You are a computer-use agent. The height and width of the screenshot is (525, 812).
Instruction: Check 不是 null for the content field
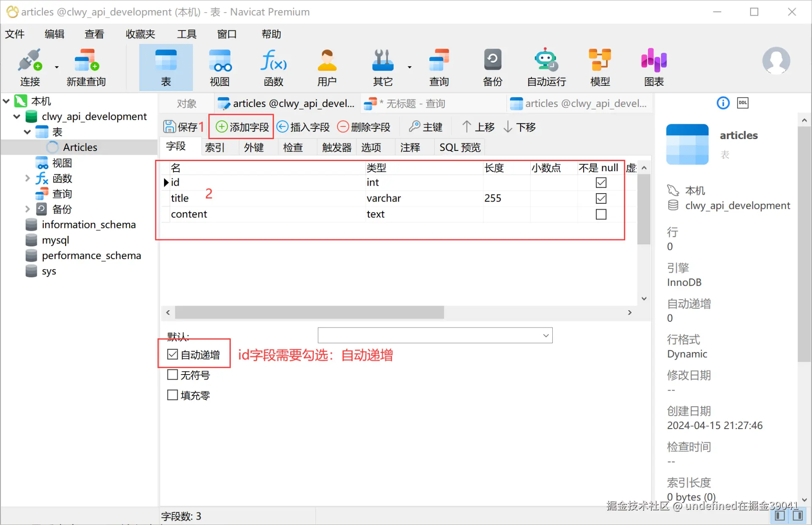click(601, 214)
